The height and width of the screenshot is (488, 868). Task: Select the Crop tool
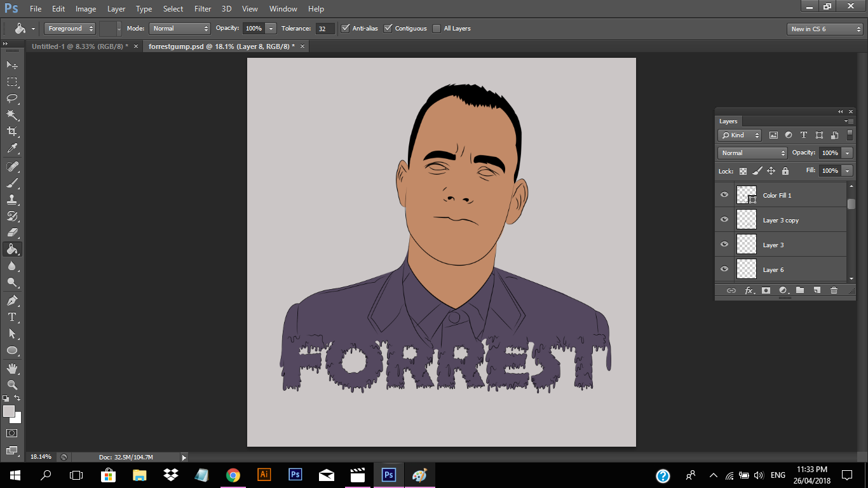point(12,131)
